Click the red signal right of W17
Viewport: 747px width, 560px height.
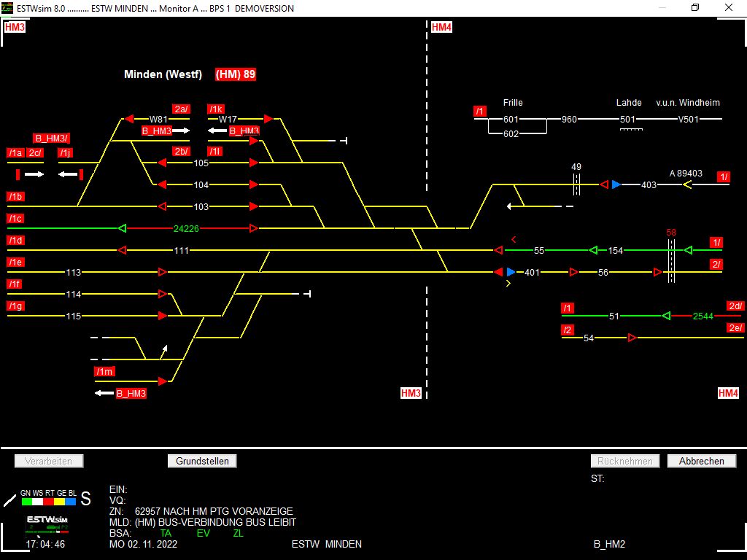click(x=268, y=119)
